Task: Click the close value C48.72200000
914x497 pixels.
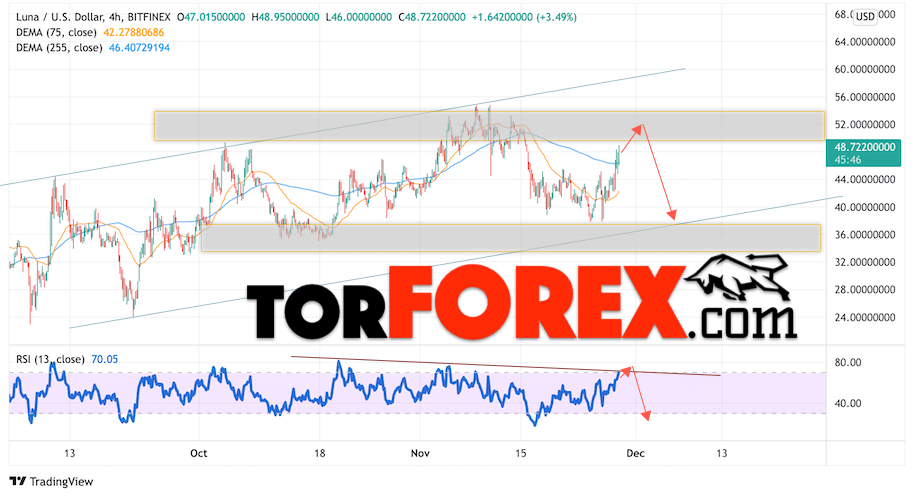Action: point(432,17)
